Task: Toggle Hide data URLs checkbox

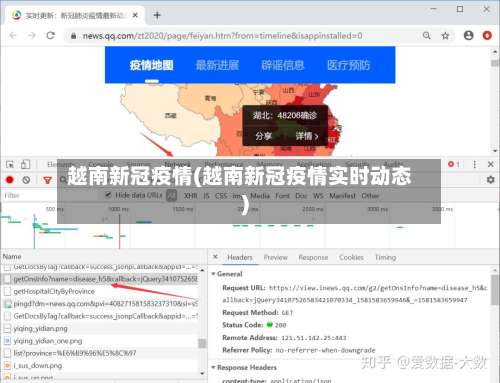Action: click(x=108, y=195)
